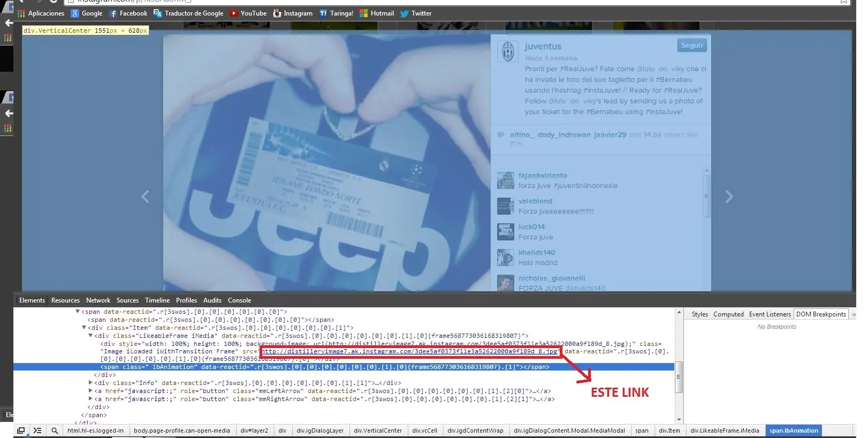Viewport: 868px width, 438px height.
Task: Open the Audits tab
Action: tap(212, 300)
